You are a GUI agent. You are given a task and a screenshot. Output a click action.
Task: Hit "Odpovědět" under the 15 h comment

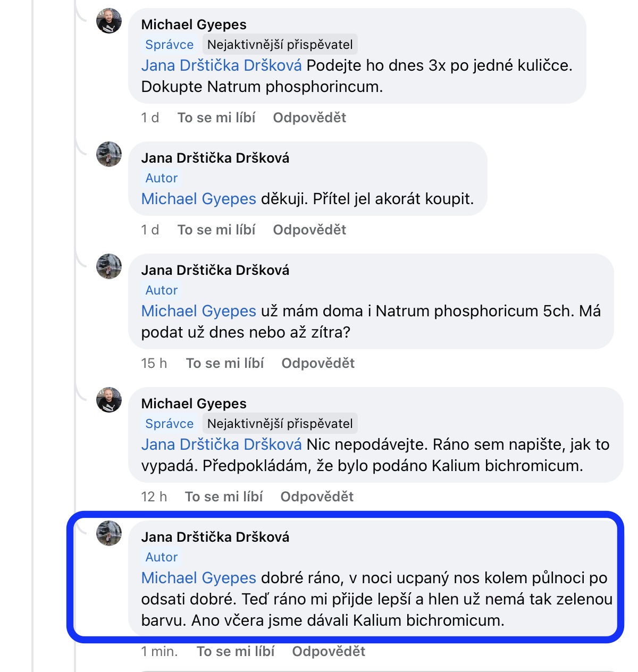pyautogui.click(x=318, y=363)
